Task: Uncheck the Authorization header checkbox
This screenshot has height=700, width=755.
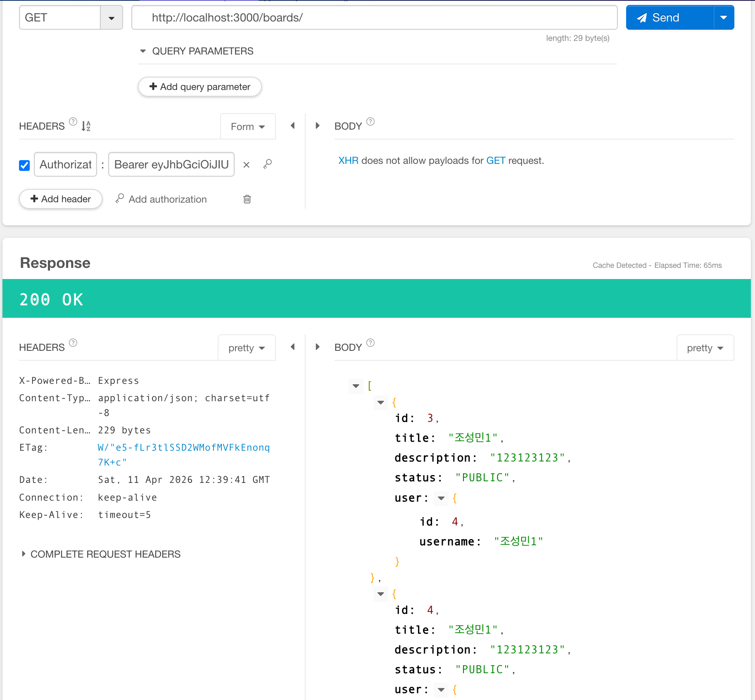Action: tap(24, 165)
